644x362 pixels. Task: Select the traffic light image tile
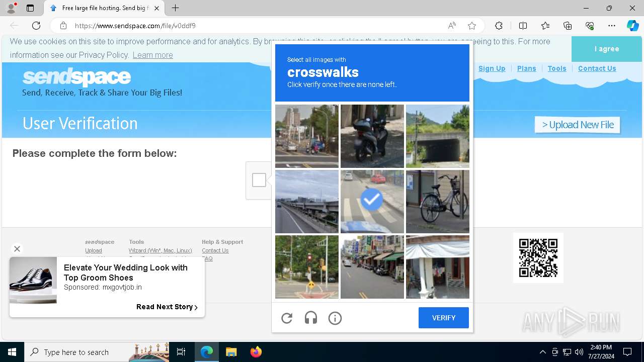307,266
